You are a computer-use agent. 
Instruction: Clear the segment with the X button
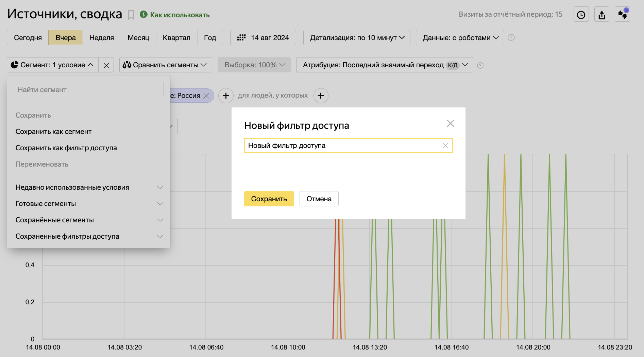click(x=106, y=65)
